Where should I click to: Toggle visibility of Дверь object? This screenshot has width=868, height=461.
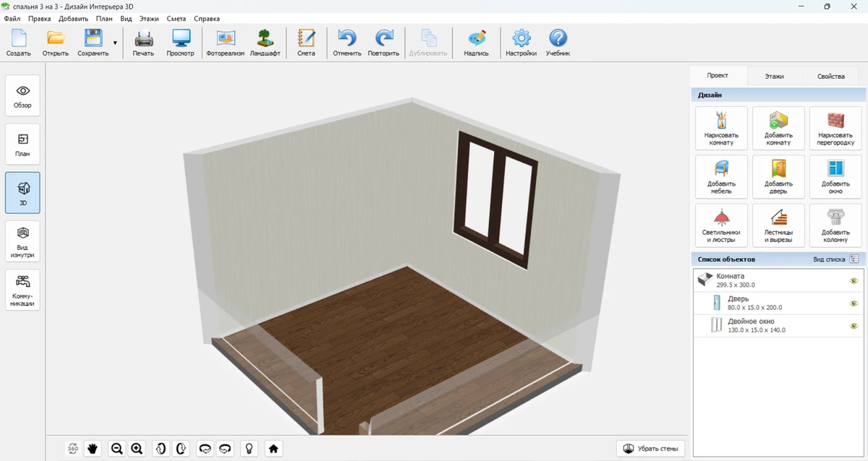coord(854,303)
